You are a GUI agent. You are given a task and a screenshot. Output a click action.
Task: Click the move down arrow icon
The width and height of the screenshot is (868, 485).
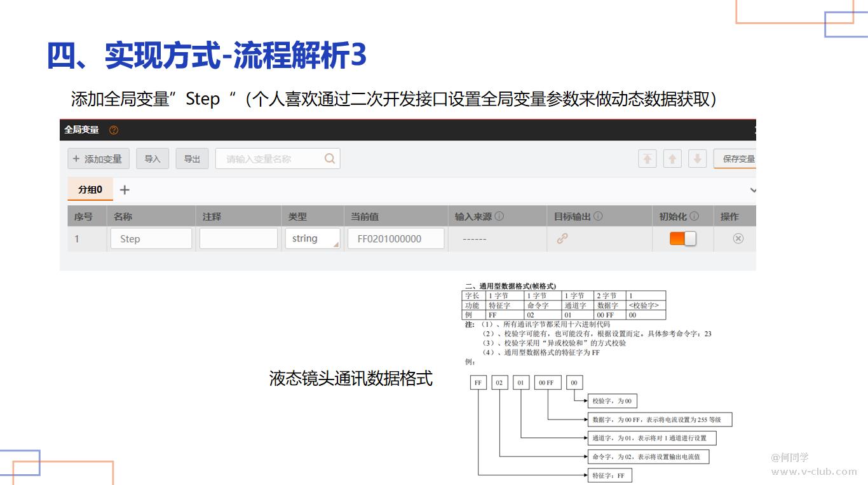pos(697,159)
